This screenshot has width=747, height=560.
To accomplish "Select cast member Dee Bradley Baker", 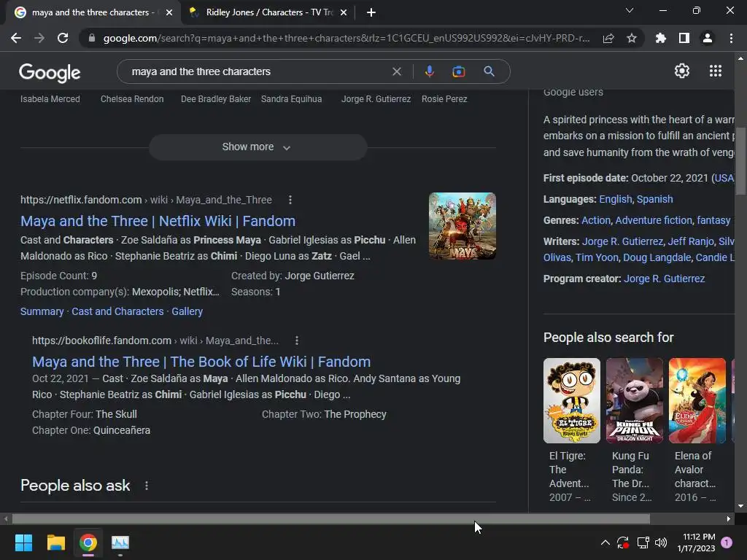I will pos(216,99).
